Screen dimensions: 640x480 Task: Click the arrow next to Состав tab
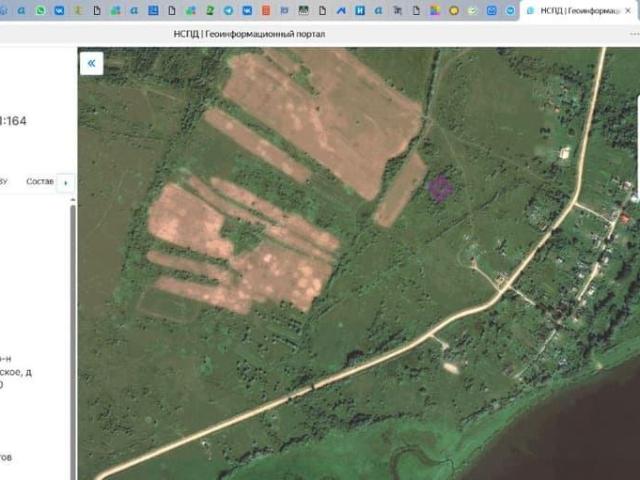66,183
